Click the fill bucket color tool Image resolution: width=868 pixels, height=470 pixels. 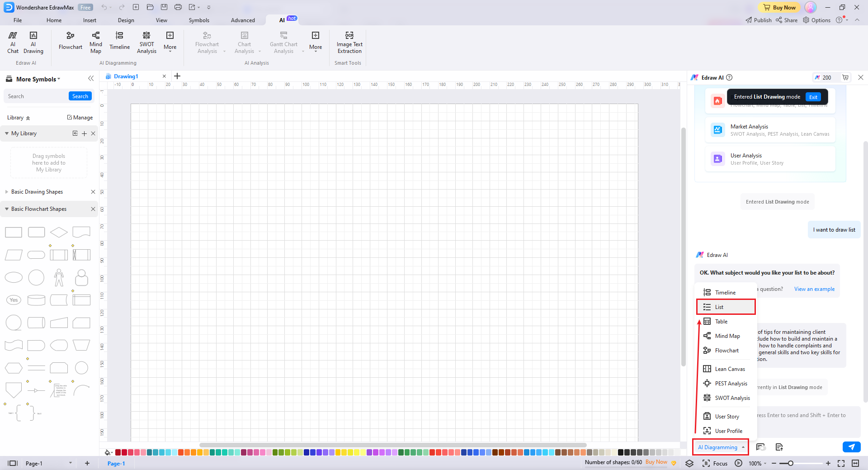click(108, 452)
